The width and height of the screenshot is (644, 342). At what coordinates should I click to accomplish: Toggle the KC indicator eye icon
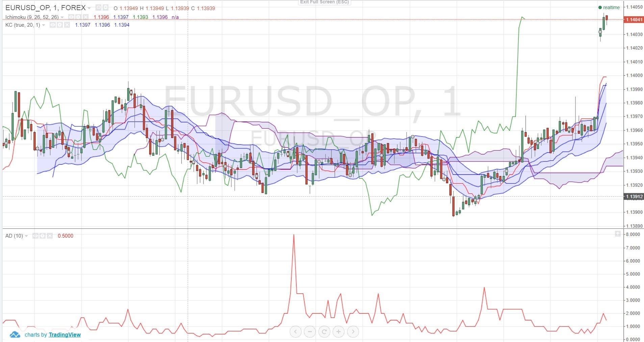(x=52, y=25)
